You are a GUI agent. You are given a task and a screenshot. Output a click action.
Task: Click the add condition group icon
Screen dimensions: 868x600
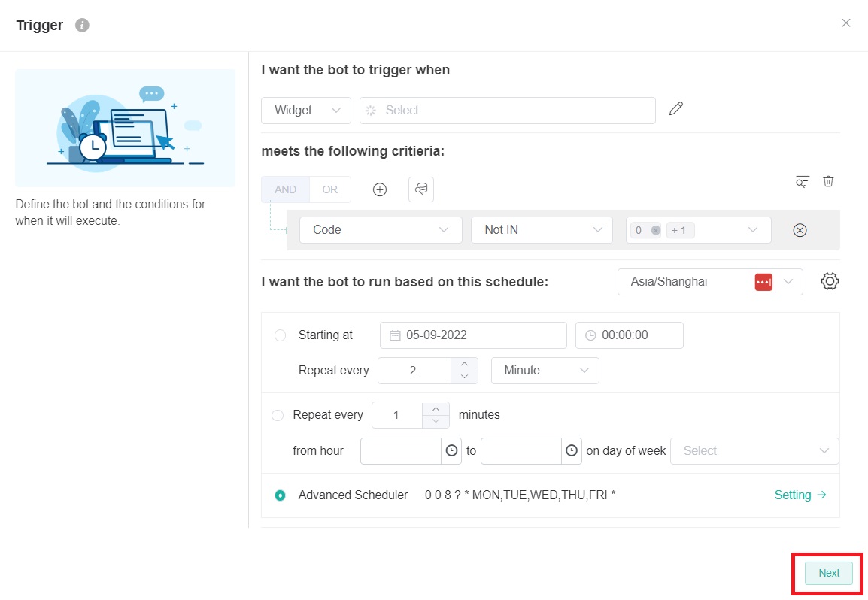pos(421,189)
